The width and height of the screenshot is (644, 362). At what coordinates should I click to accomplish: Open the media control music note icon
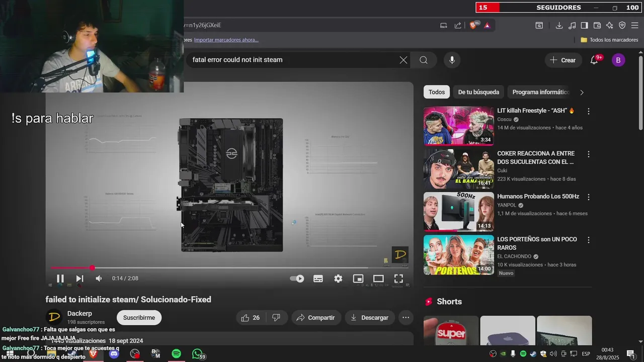(572, 25)
